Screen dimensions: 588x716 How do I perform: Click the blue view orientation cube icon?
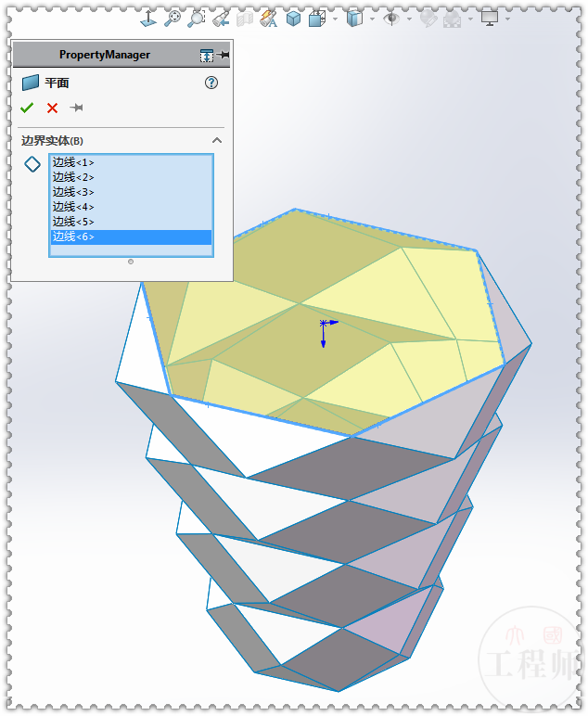coord(293,19)
